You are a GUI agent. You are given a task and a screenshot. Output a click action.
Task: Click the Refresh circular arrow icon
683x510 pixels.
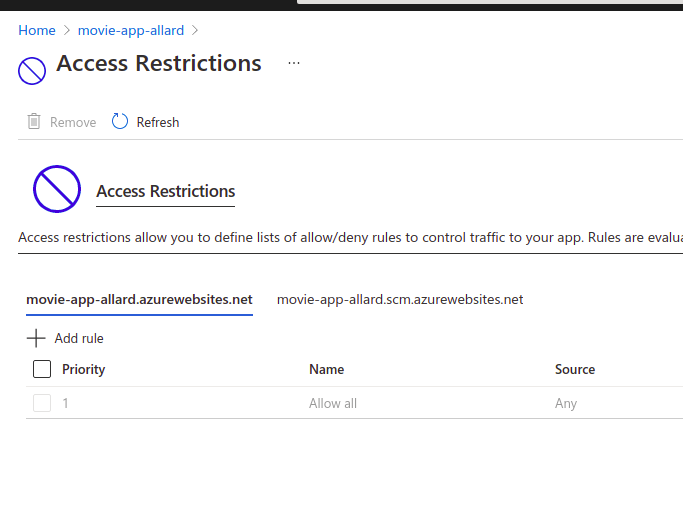(120, 122)
